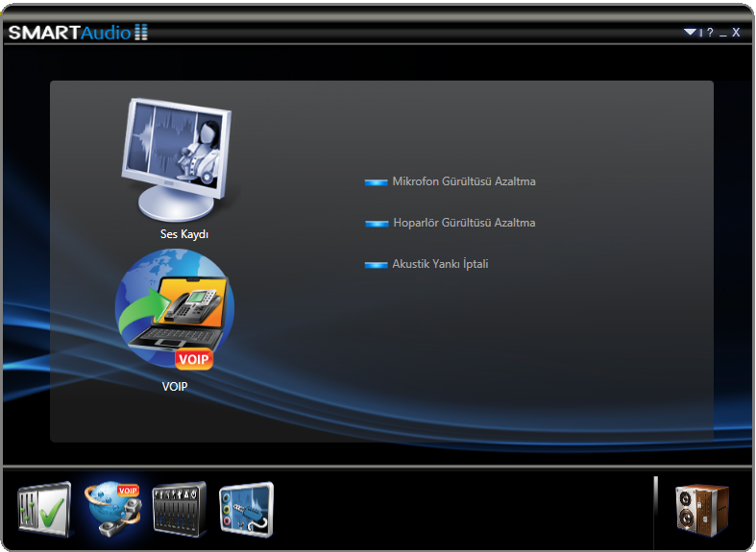The width and height of the screenshot is (756, 552).
Task: Close SmartAudio with the X button
Action: [736, 33]
